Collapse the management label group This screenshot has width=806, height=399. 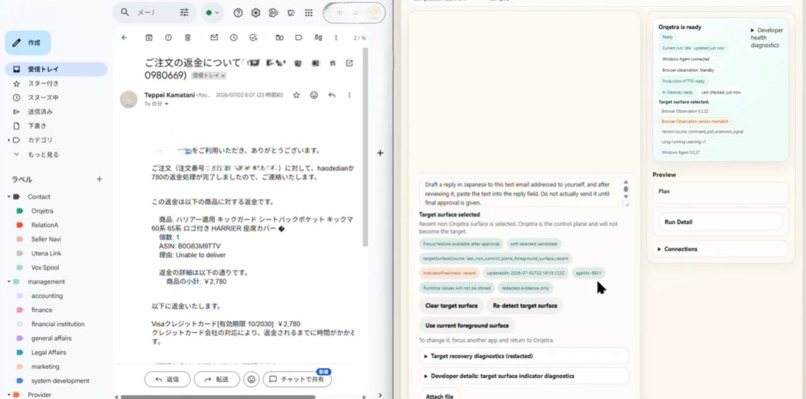click(9, 282)
